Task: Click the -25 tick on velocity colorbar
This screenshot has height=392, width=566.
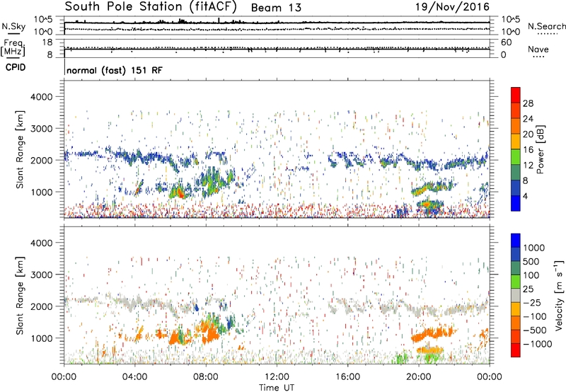Action: click(532, 303)
